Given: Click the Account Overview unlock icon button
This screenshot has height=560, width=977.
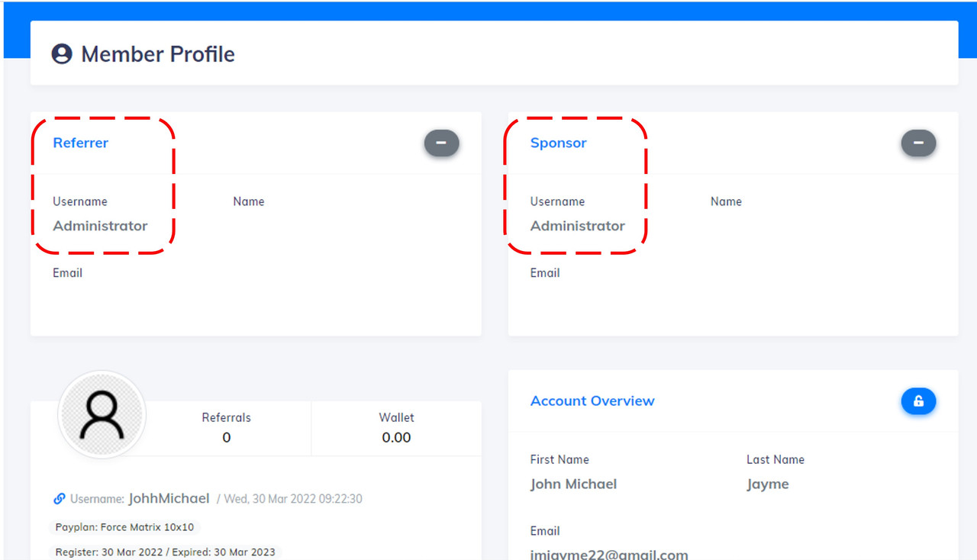Looking at the screenshot, I should pos(918,401).
